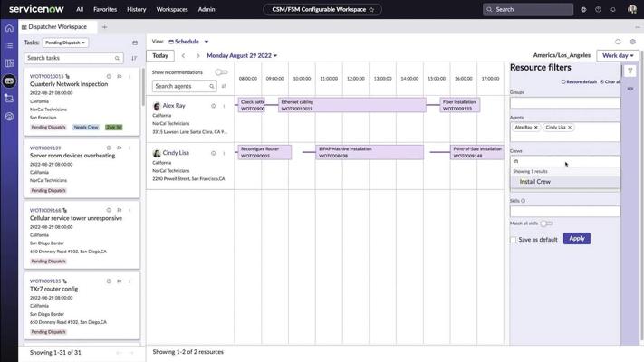
Task: Check the Save as default checkbox
Action: pos(513,240)
